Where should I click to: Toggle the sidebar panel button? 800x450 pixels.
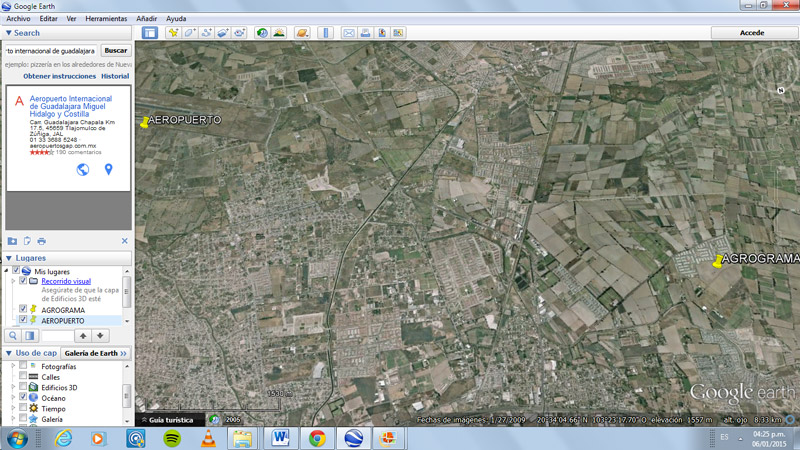[x=149, y=33]
